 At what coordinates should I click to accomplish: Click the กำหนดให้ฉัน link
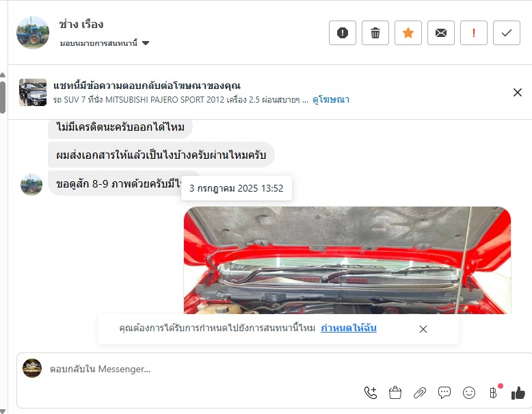(x=349, y=328)
